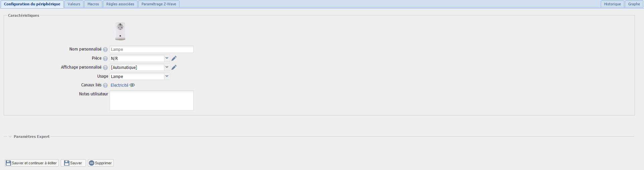Viewport: 644px width, 170px height.
Task: Open help icon for Nom personnalisé
Action: point(105,50)
